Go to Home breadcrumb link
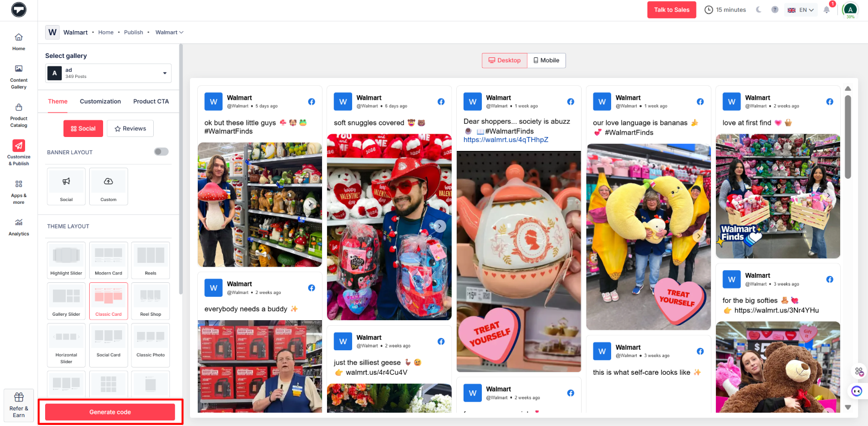 point(106,32)
